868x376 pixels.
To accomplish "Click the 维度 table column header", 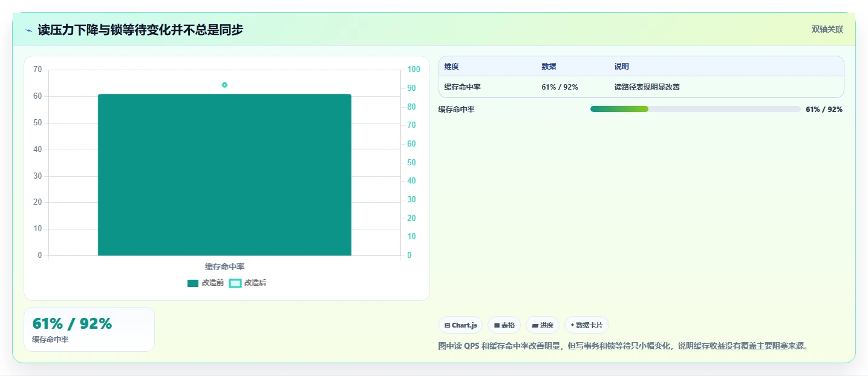I will pos(451,67).
